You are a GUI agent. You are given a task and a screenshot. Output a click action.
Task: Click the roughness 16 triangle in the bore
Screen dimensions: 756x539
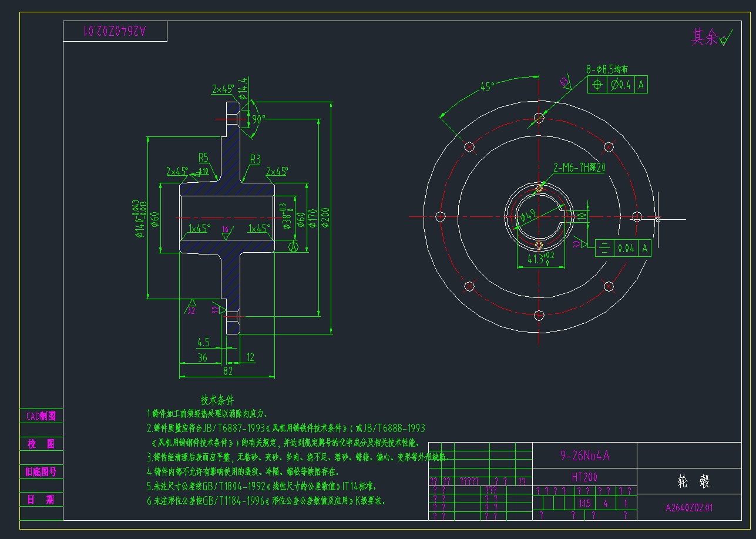(x=225, y=233)
